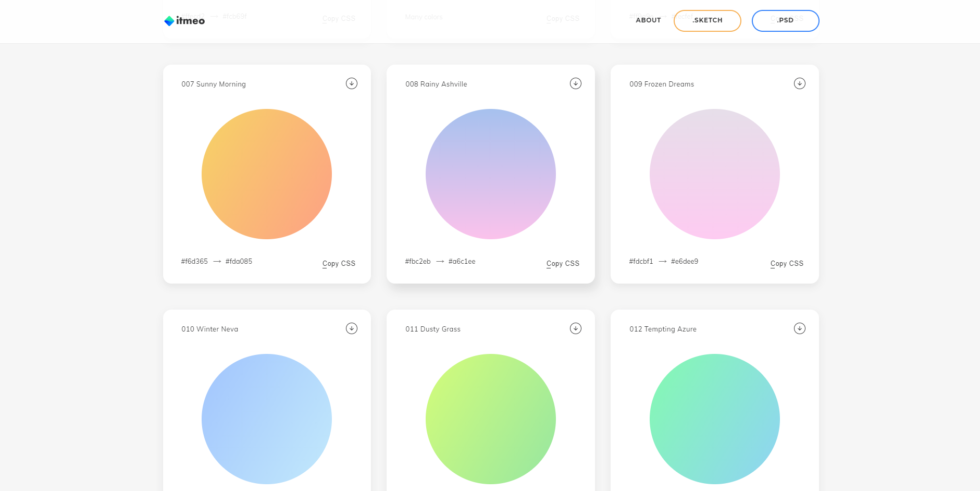Viewport: 980px width, 491px height.
Task: Download the 010 Winter Neva gradient
Action: click(x=352, y=328)
